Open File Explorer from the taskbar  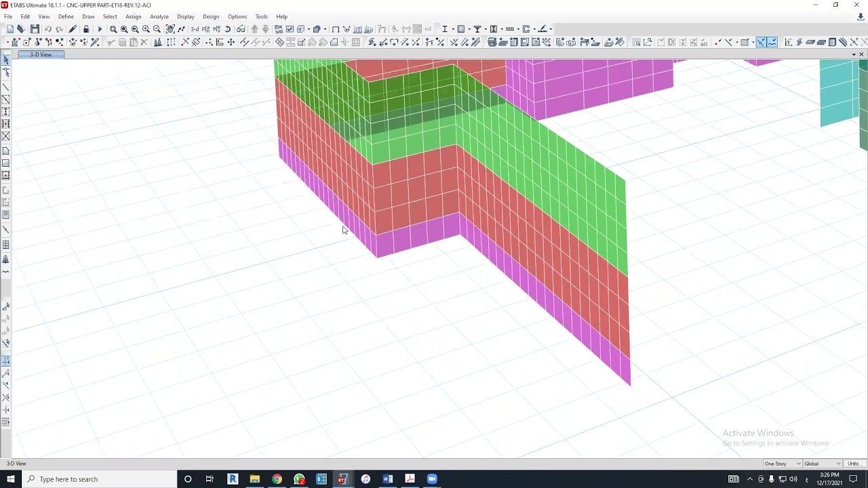[x=254, y=479]
